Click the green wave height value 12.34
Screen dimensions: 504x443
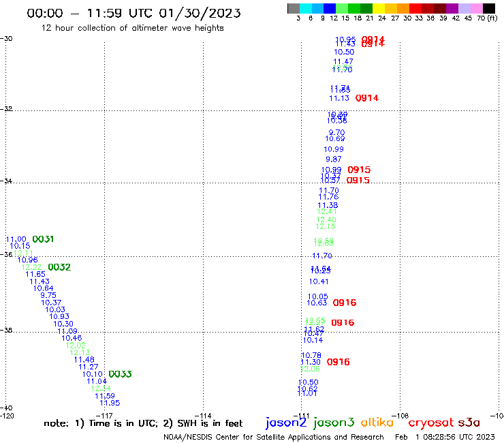coord(101,388)
